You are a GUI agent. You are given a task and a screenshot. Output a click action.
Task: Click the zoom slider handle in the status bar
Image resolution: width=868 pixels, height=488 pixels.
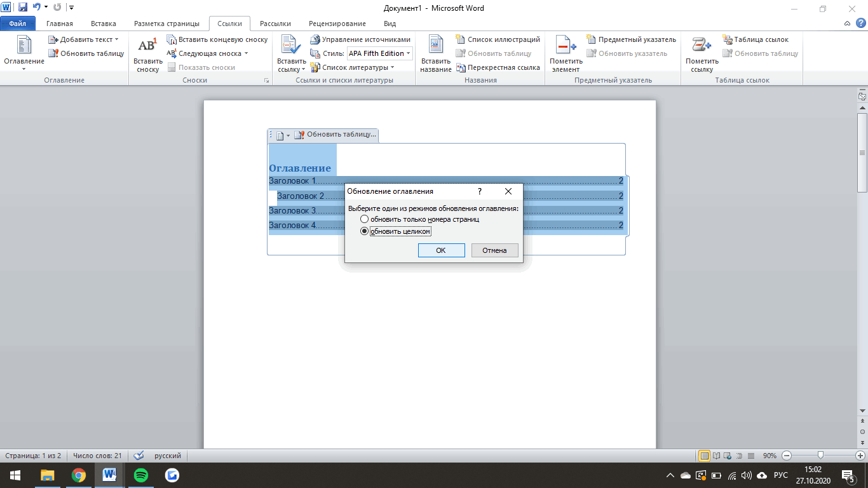(x=821, y=455)
